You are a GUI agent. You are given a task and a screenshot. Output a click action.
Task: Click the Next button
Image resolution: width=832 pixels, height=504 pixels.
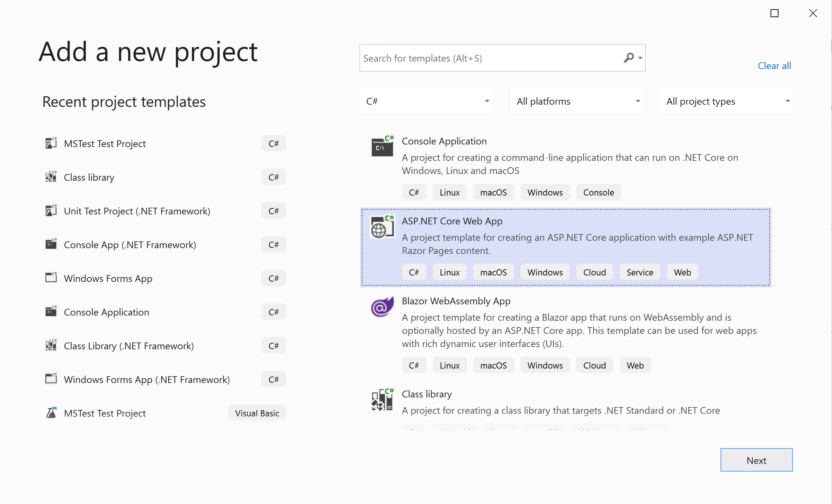pyautogui.click(x=757, y=460)
